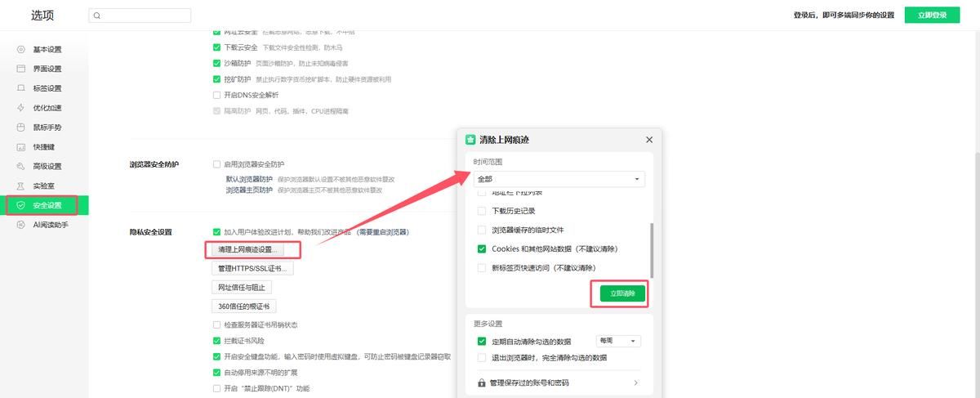Click the 默认浏览器防护 text
Screen dimensions: 980x398
[x=250, y=179]
